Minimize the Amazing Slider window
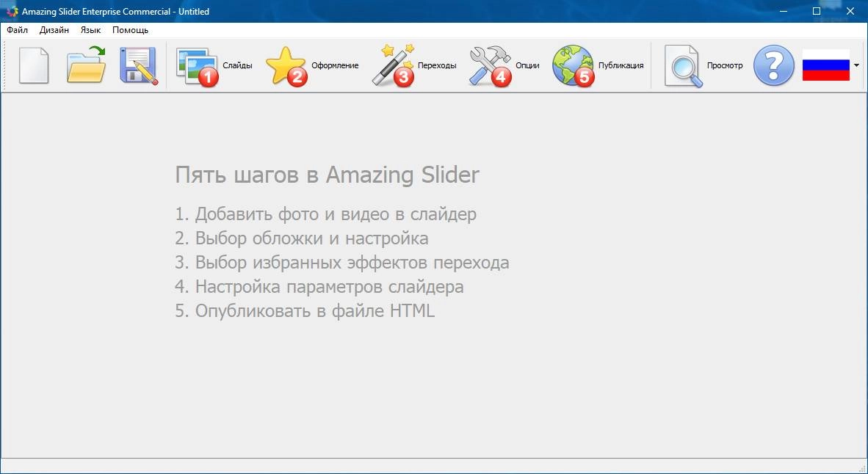 click(x=784, y=11)
